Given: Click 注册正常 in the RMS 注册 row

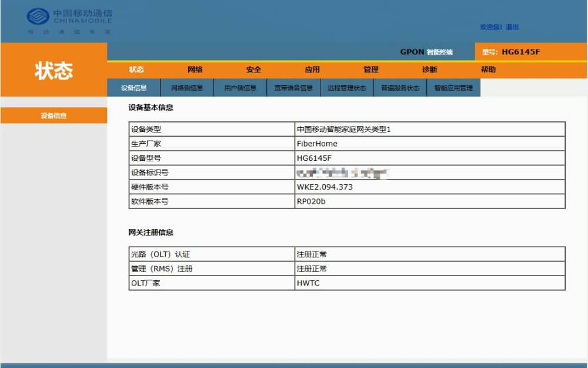Looking at the screenshot, I should point(312,269).
